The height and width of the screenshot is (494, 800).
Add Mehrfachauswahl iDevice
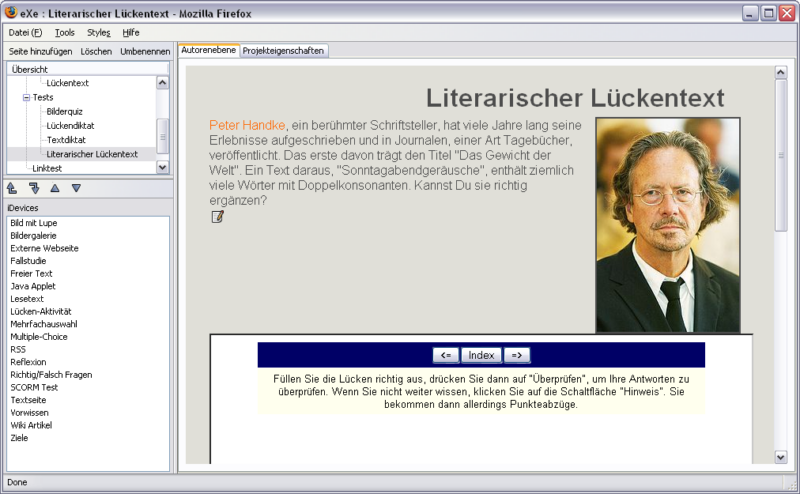coord(44,324)
